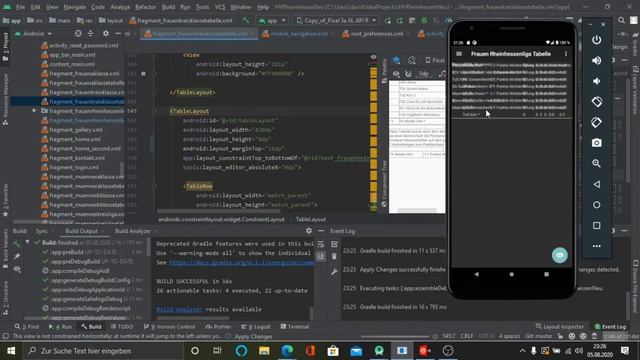Click the horizontal scrollbar in code editor
Image resolution: width=640 pixels, height=360 pixels.
tap(219, 211)
